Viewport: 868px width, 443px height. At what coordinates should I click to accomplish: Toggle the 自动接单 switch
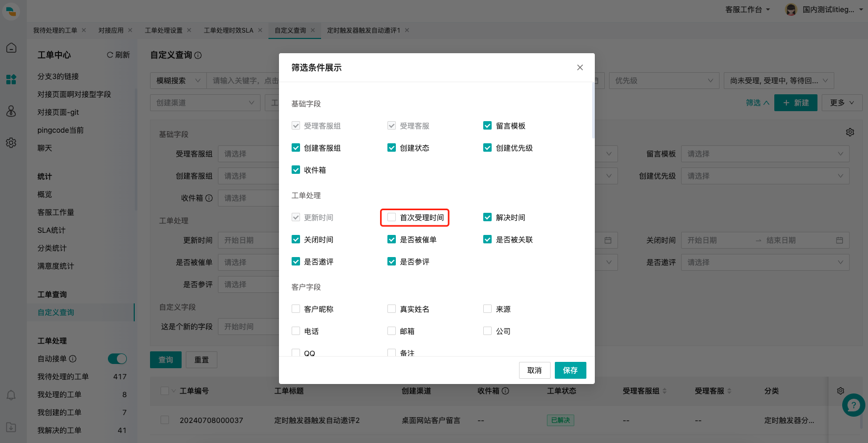click(x=117, y=359)
